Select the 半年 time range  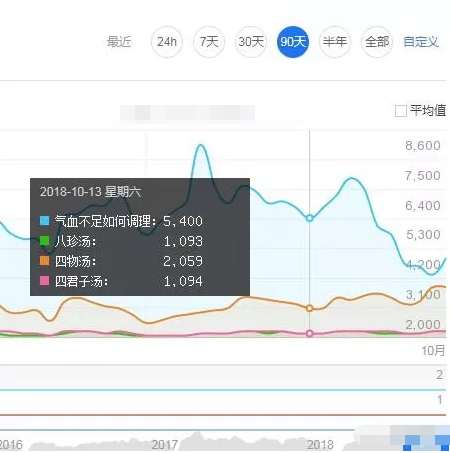pos(335,42)
